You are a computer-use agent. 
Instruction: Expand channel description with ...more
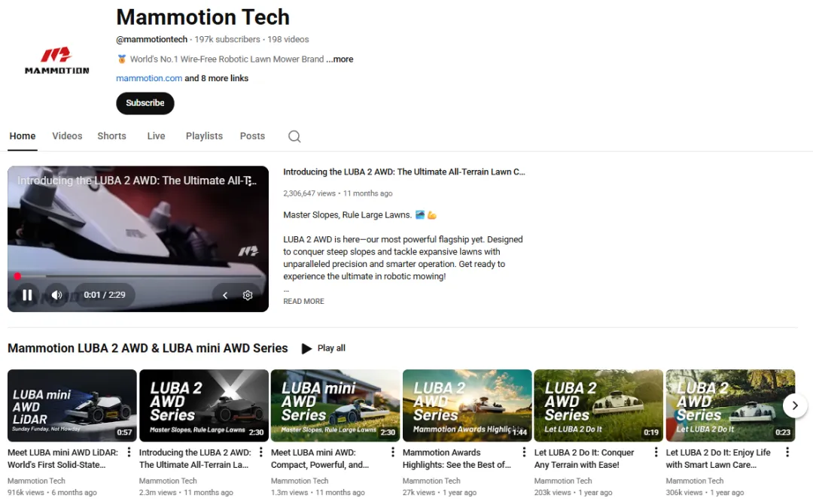340,59
